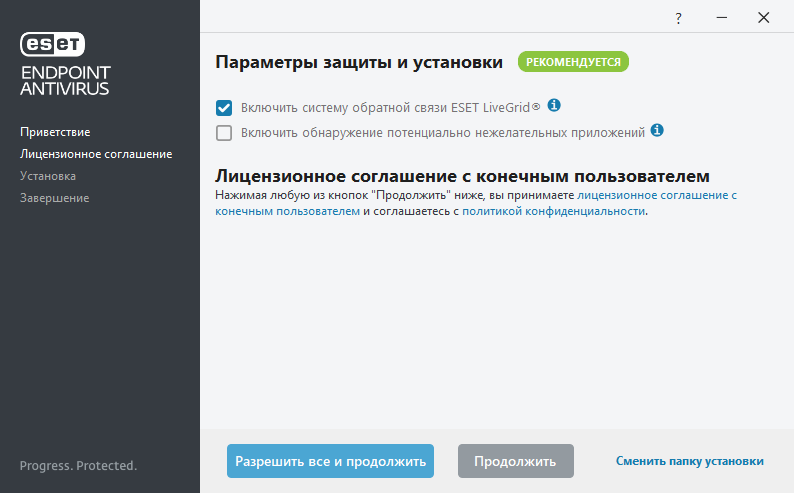Enable detection of potentially unwanted applications
The width and height of the screenshot is (794, 493).
click(x=224, y=133)
